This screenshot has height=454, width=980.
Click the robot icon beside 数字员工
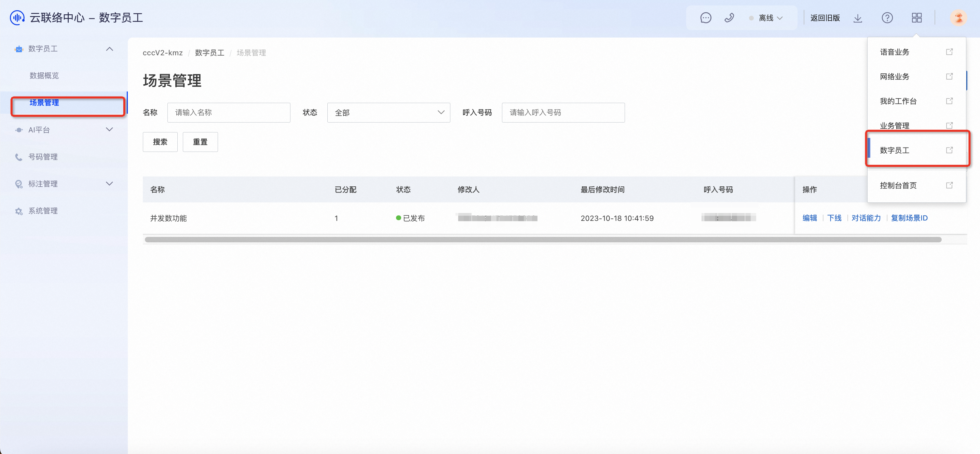pos(19,48)
